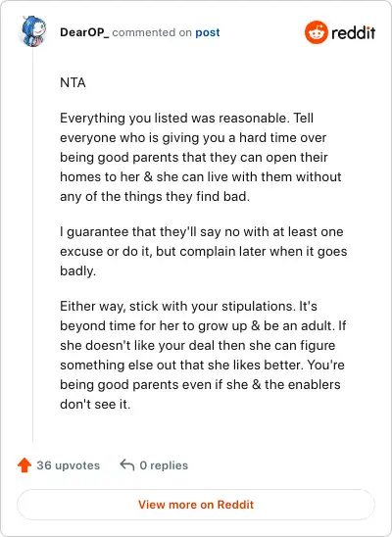392x537 pixels.
Task: Click the closing line "don't see it."
Action: click(95, 404)
